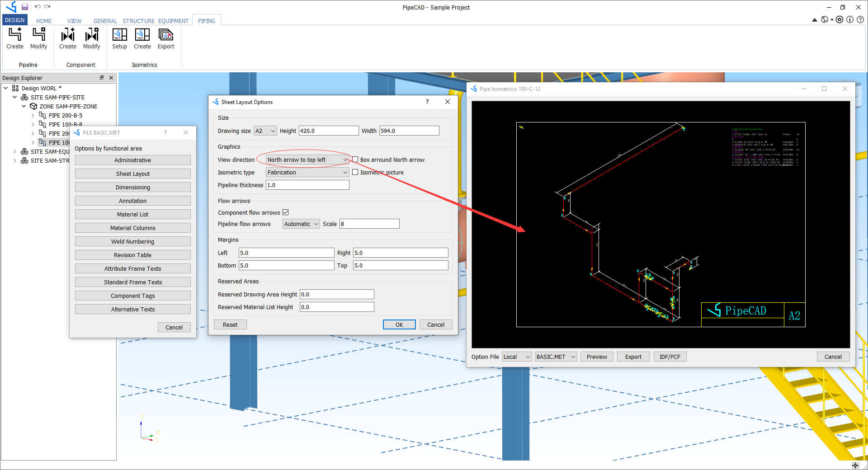Open the Isometric type dropdown
The image size is (868, 470).
(x=307, y=172)
